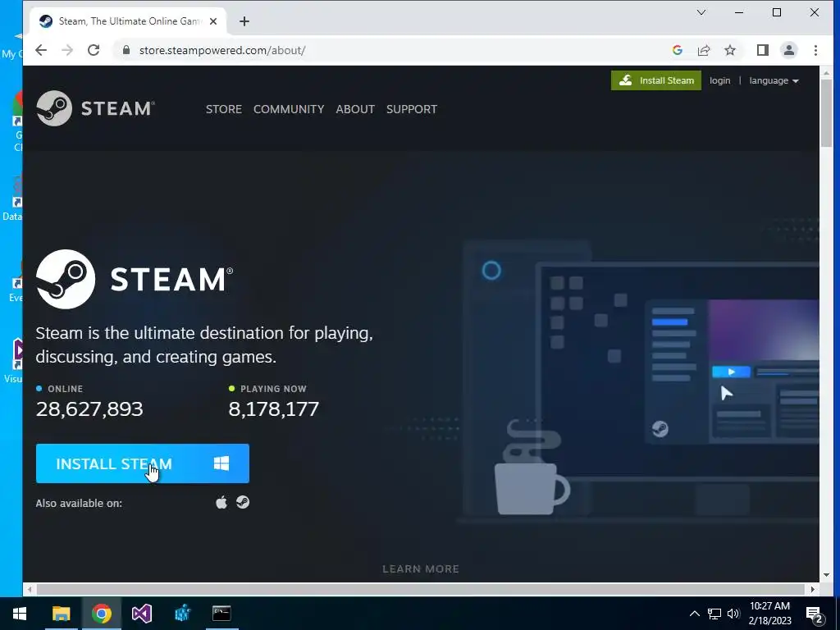Choose the SteamOS download icon
The width and height of the screenshot is (840, 630).
pos(243,503)
